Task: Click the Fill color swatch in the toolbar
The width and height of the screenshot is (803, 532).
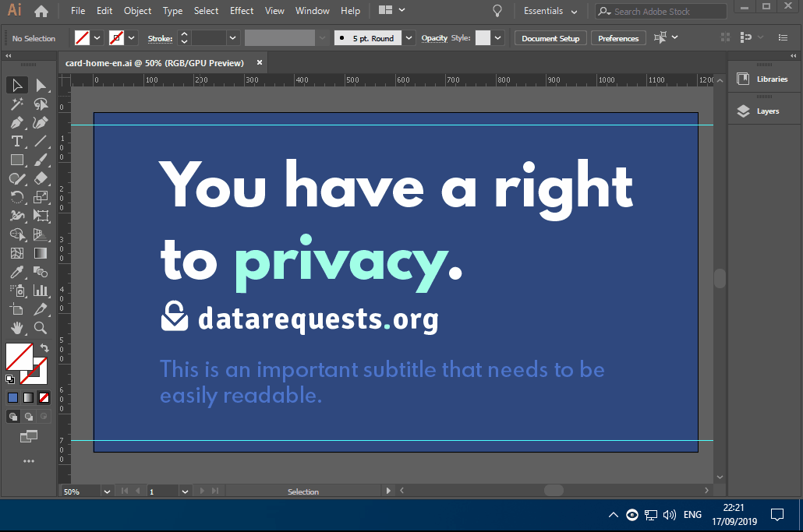Action: point(83,37)
